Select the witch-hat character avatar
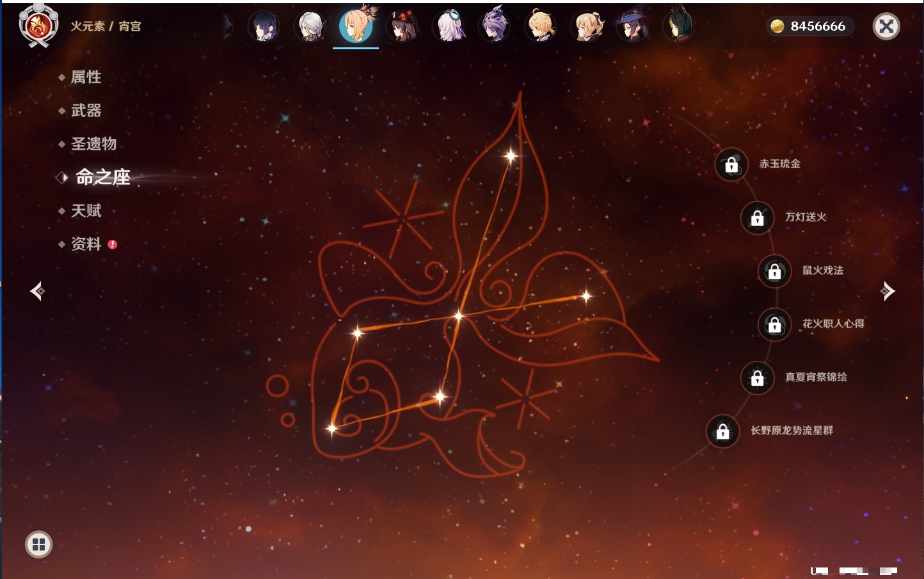This screenshot has width=924, height=579. point(632,27)
